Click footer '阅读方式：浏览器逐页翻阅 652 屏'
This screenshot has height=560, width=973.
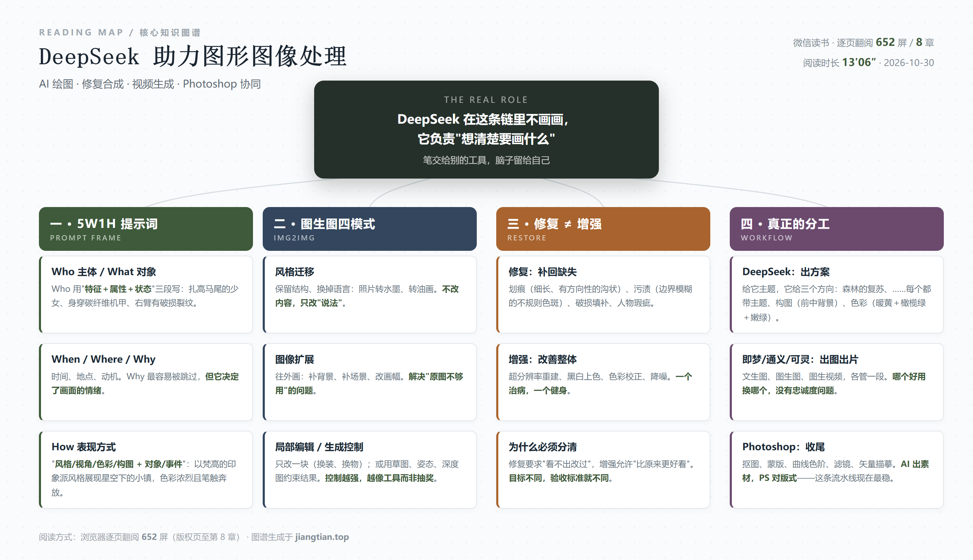tap(103, 537)
